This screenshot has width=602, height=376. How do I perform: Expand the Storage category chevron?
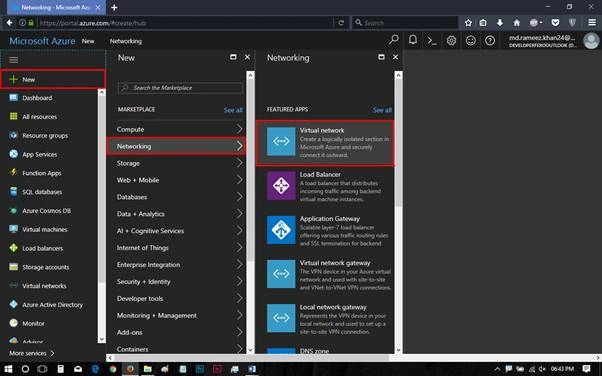coord(240,163)
